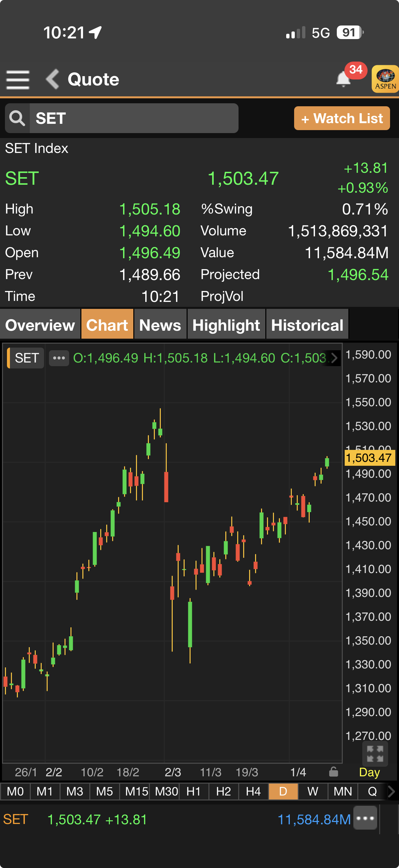
Task: Open notifications bell with 34 badge
Action: pyautogui.click(x=343, y=79)
